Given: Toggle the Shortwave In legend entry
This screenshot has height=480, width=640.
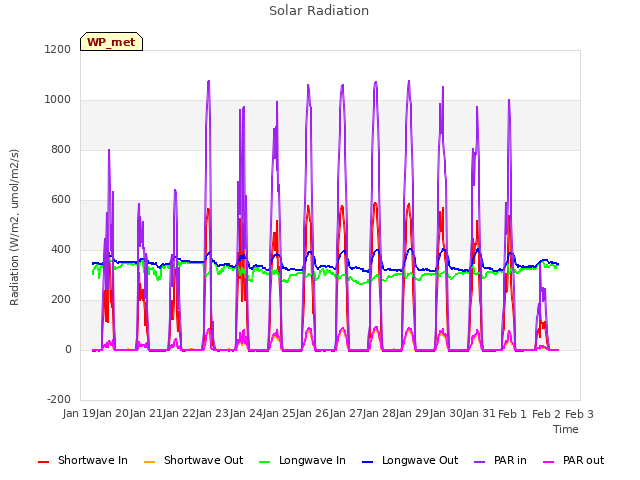Looking at the screenshot, I should (x=83, y=460).
